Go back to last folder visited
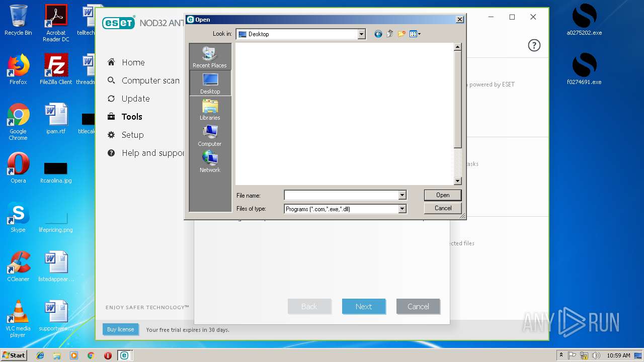The height and width of the screenshot is (362, 644). coord(378,34)
